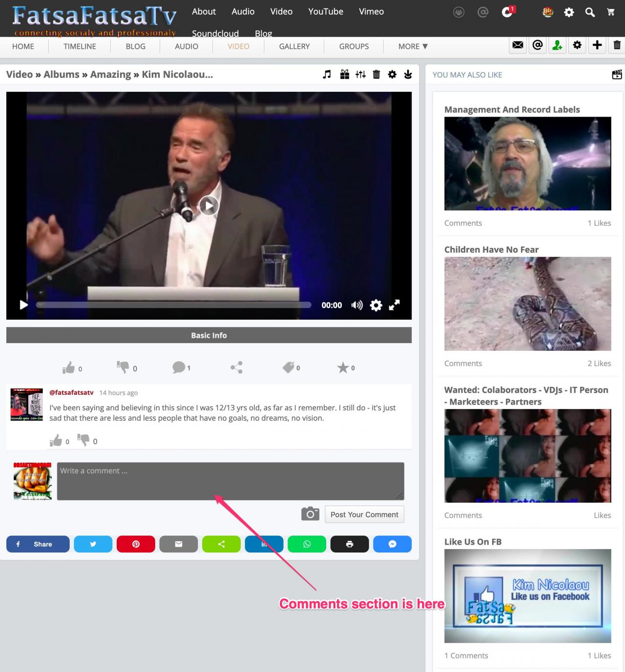625x672 pixels.
Task: Share on Pinterest
Action: 136,544
